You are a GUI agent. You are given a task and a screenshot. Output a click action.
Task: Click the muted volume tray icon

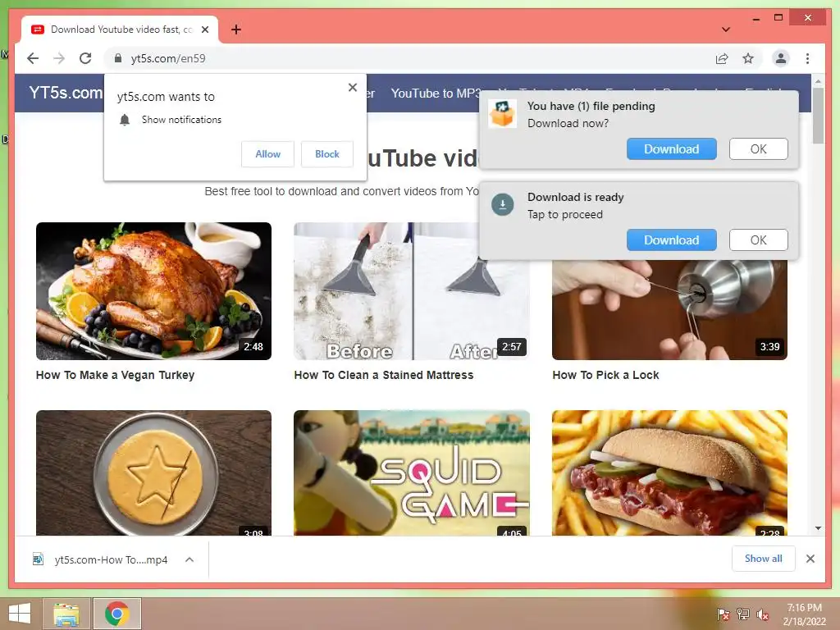point(762,614)
